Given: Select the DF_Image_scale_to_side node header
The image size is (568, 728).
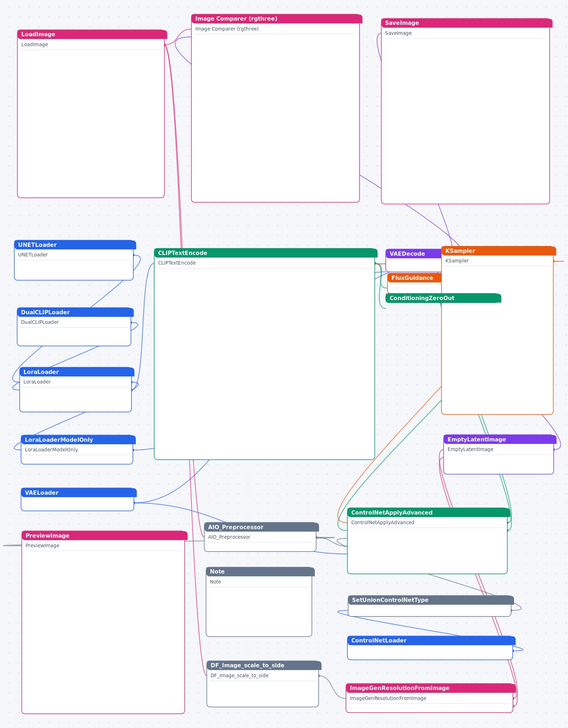Looking at the screenshot, I should click(x=264, y=665).
